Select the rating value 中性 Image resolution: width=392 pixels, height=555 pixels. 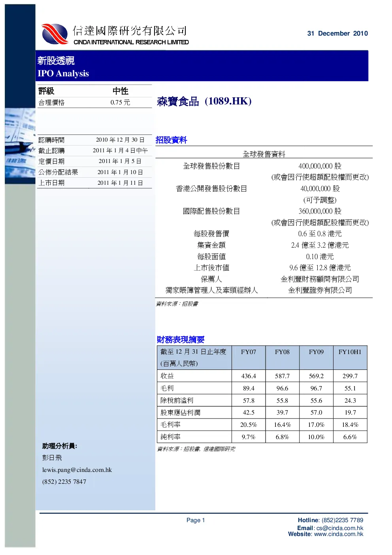coord(120,91)
